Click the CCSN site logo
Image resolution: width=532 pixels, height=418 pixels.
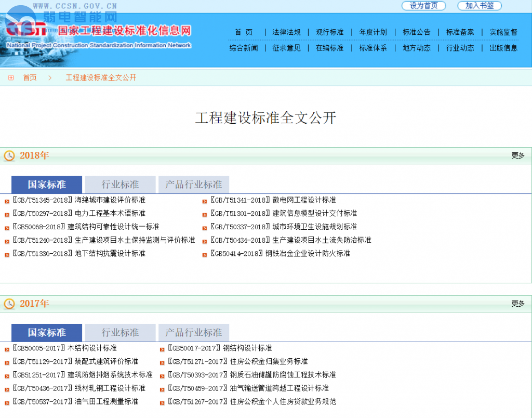(x=27, y=30)
